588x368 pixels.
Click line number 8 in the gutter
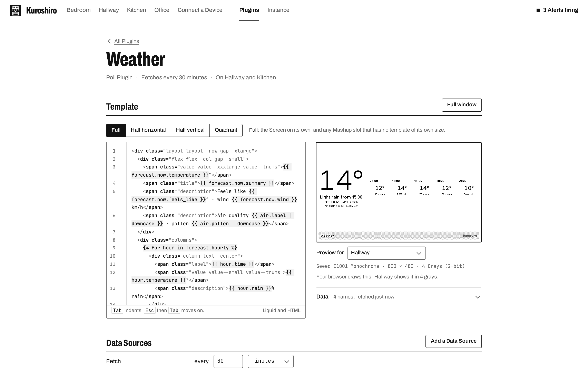[x=114, y=240]
